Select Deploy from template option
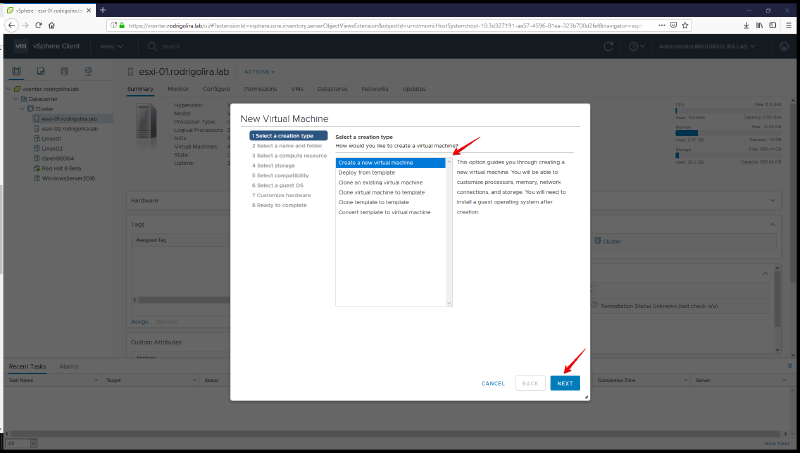The image size is (800, 453). point(367,172)
